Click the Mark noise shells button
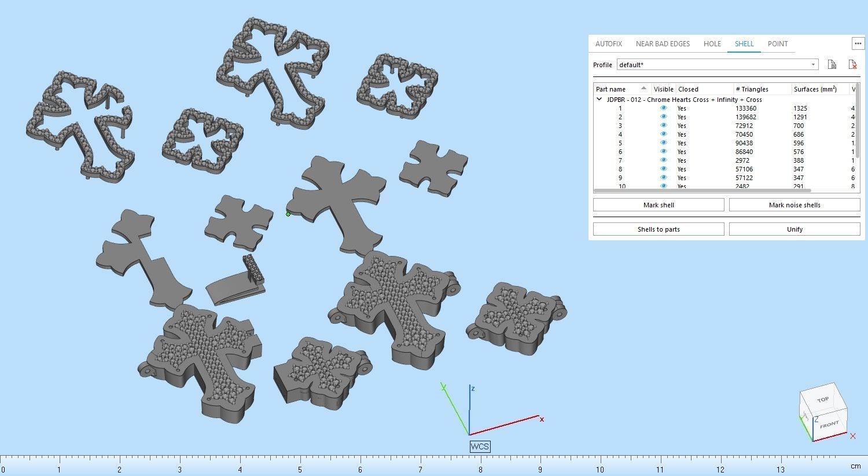 coord(795,205)
